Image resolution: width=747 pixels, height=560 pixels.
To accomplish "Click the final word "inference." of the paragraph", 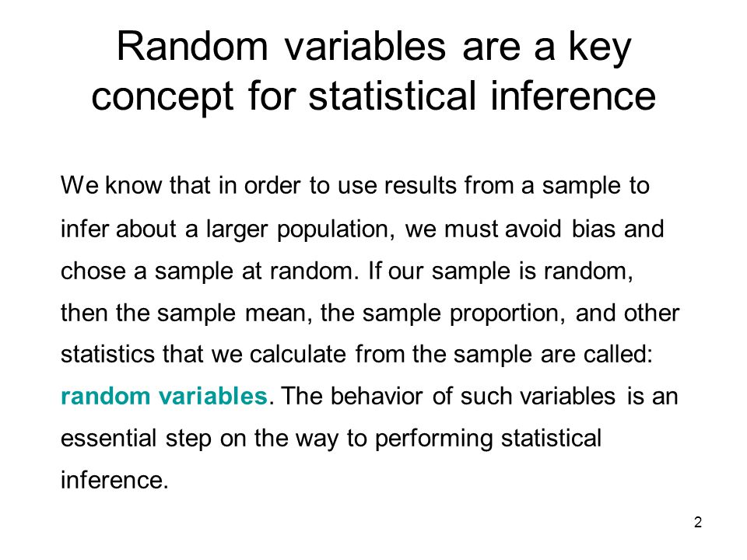I will pyautogui.click(x=114, y=480).
